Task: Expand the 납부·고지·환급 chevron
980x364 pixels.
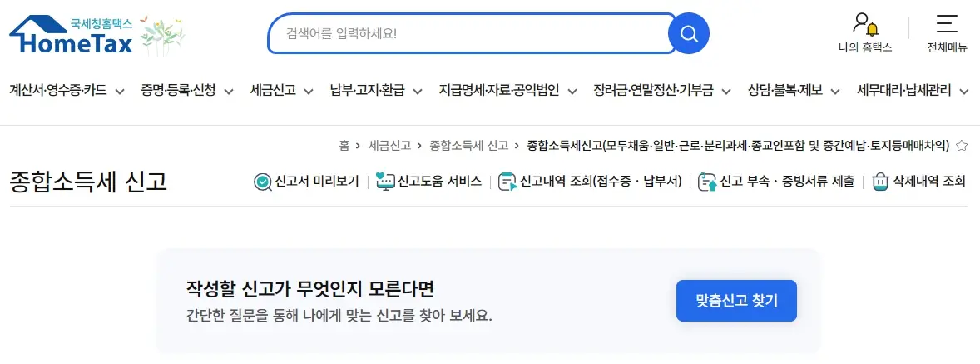Action: pos(418,92)
